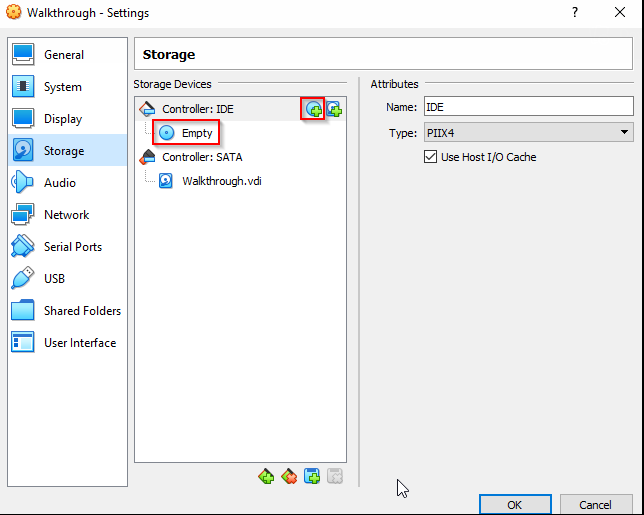The width and height of the screenshot is (644, 515).
Task: Click the USB plug icon in sidebar
Action: click(22, 279)
